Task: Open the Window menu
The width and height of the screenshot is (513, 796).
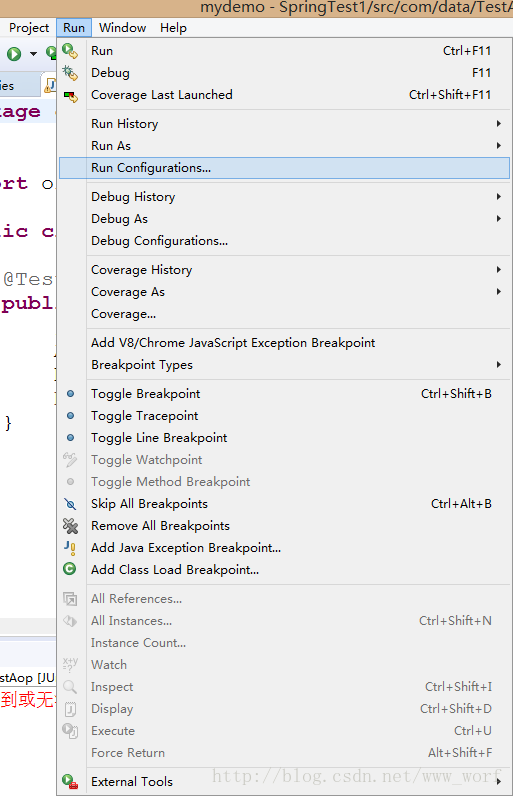Action: pyautogui.click(x=122, y=28)
